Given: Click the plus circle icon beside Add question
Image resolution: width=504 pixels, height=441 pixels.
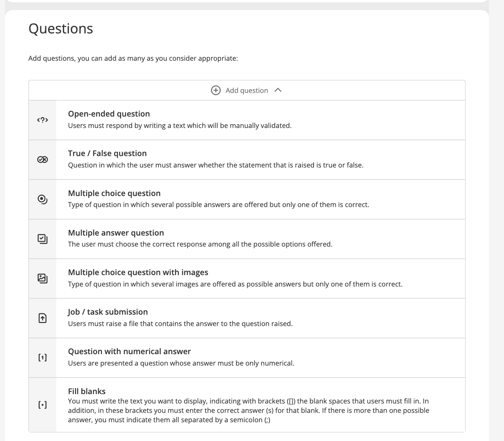Looking at the screenshot, I should [x=216, y=90].
